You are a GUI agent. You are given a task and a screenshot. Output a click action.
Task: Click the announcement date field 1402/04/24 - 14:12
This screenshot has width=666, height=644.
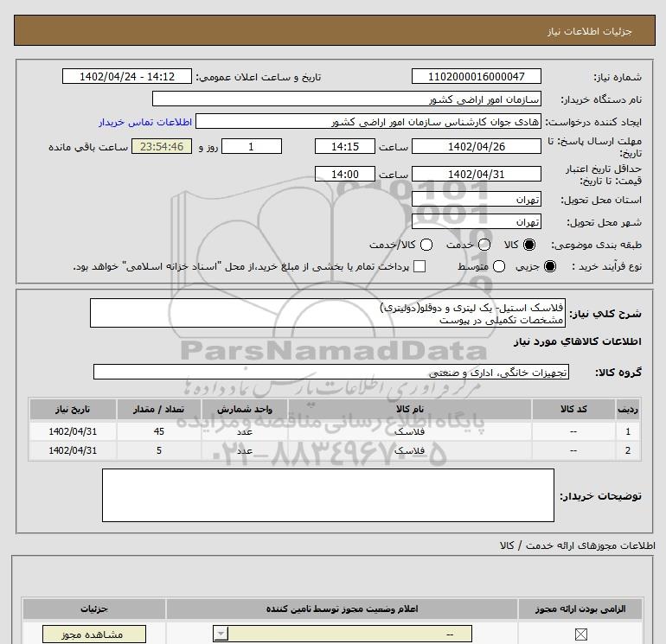tap(126, 76)
